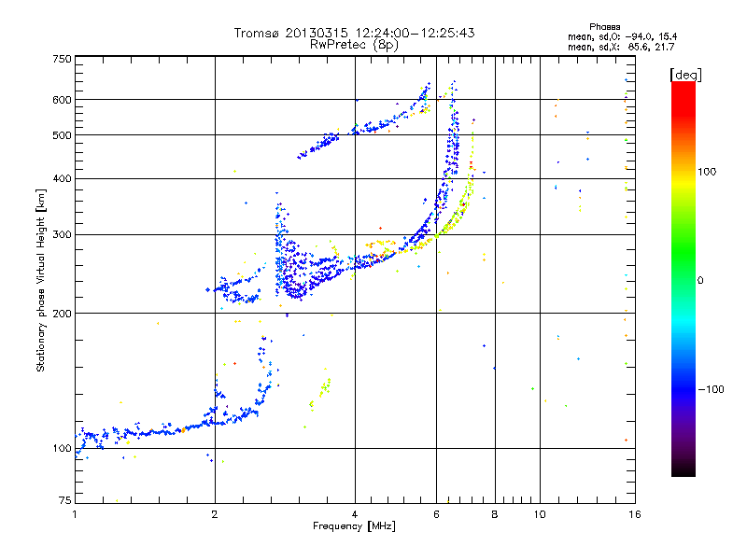
Task: Click the '2' frequency tick label
Action: 215,514
